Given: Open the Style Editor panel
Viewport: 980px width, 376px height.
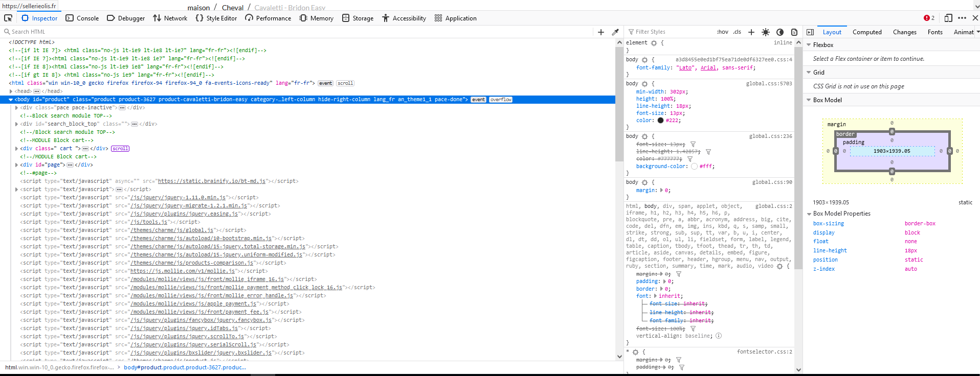Looking at the screenshot, I should tap(216, 18).
